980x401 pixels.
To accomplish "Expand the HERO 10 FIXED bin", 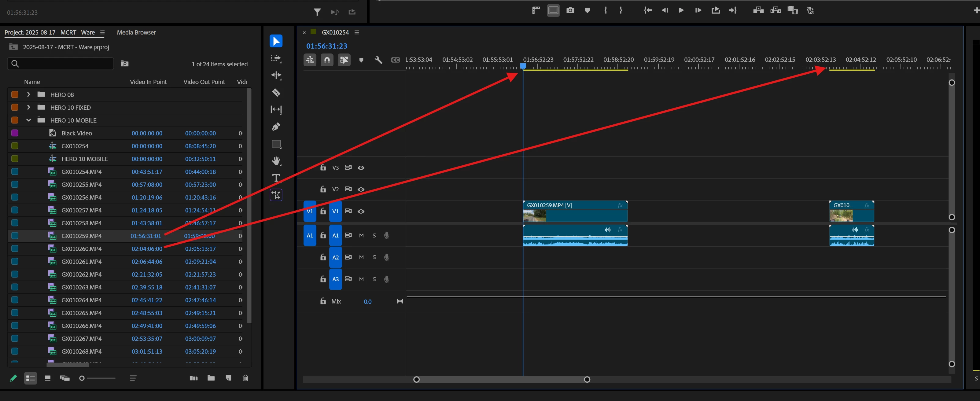I will [x=28, y=107].
